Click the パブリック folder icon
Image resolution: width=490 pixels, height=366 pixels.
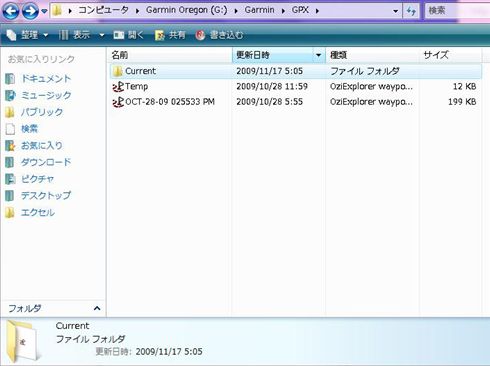10,112
